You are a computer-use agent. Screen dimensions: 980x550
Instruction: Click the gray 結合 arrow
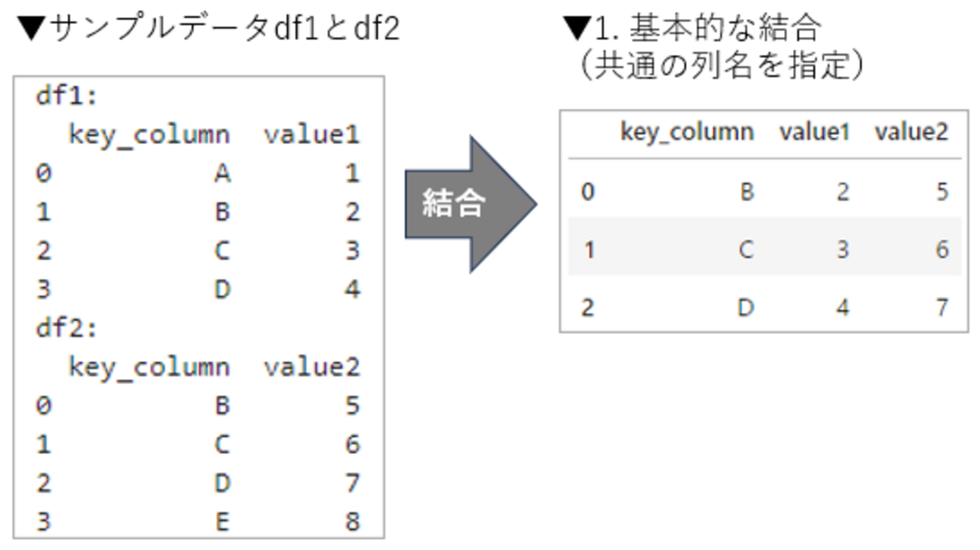pos(467,204)
